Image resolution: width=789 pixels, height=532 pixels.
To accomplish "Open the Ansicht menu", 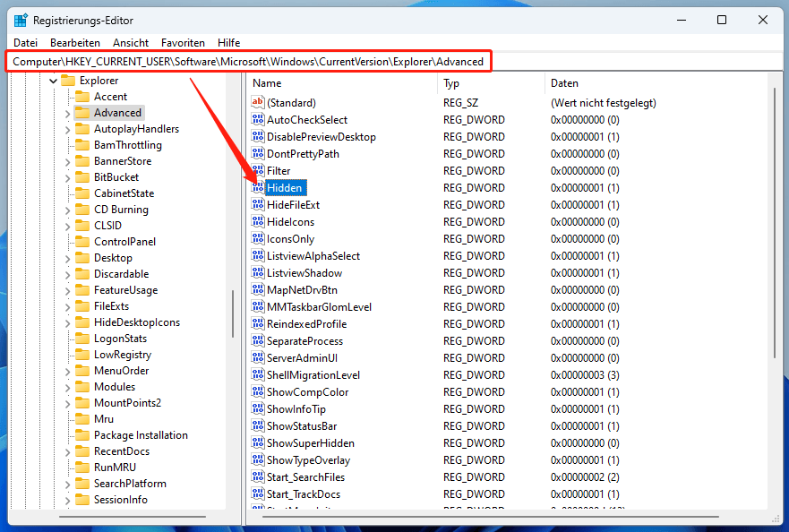I will click(131, 43).
